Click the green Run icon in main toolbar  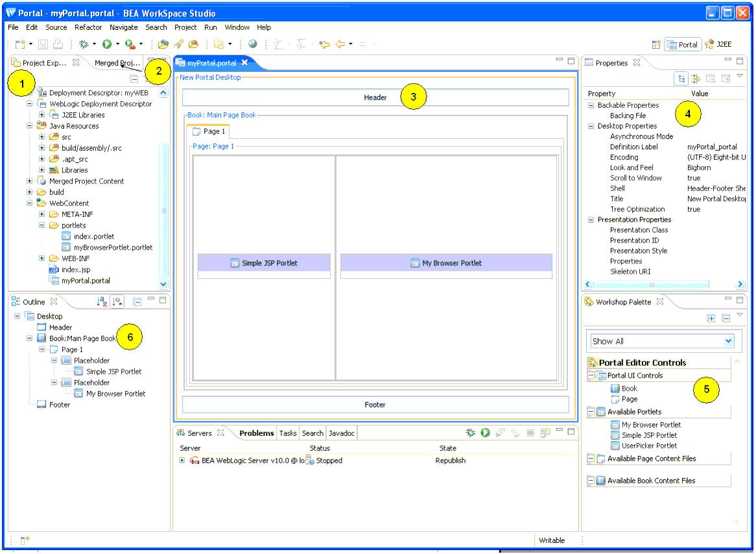point(107,44)
